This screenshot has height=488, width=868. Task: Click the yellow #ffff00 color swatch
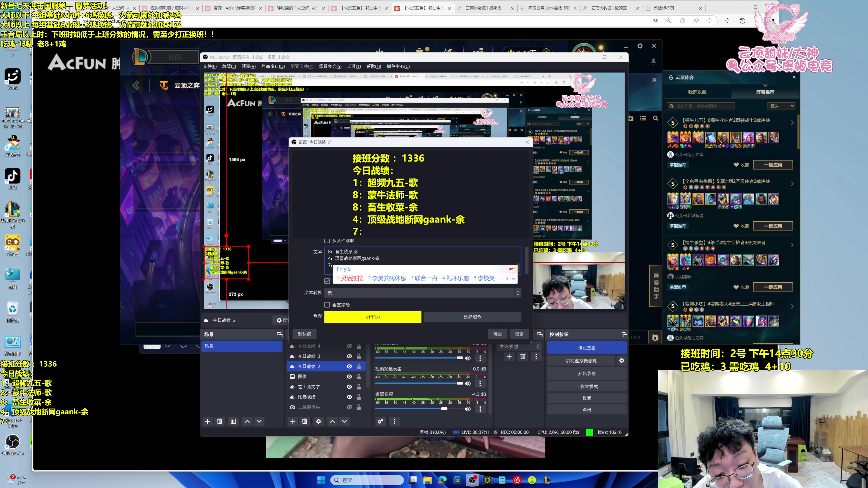click(373, 317)
